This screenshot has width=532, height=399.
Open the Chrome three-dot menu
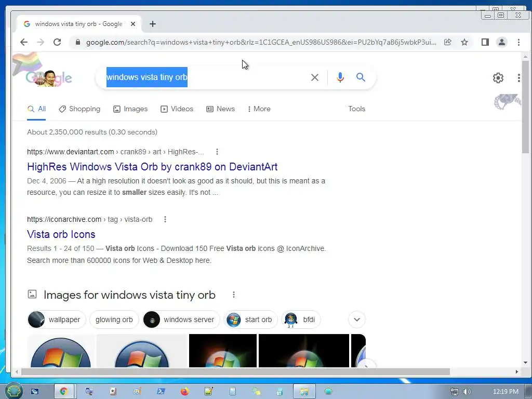click(518, 42)
